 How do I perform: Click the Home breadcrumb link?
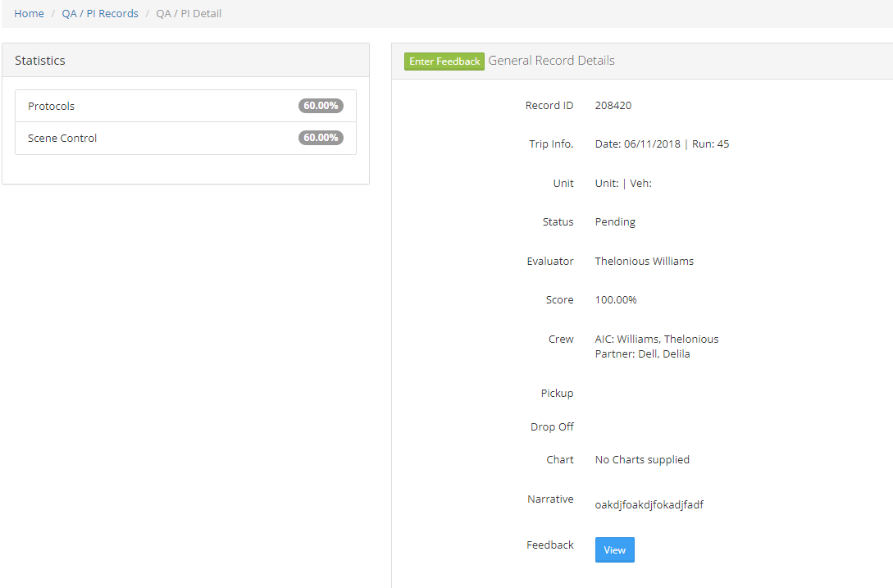[29, 14]
